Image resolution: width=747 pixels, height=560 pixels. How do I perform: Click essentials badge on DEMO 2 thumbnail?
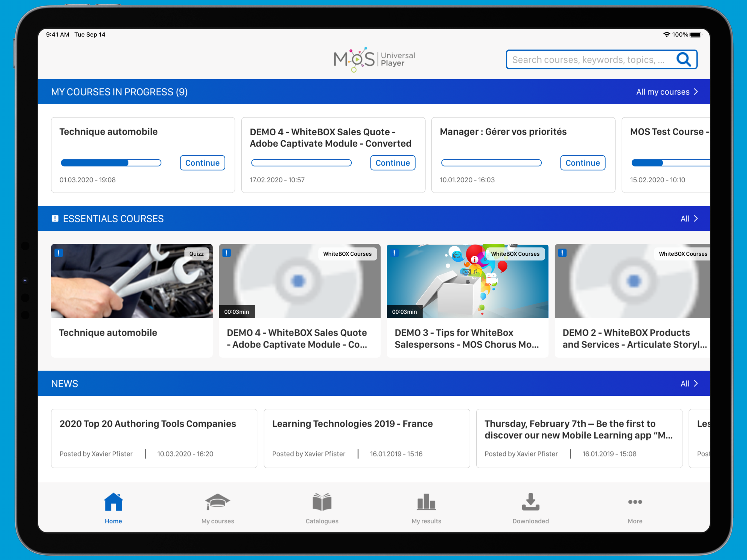tap(562, 253)
